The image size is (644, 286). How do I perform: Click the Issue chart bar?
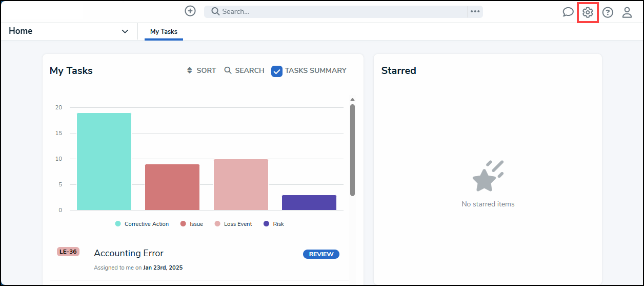pos(172,187)
